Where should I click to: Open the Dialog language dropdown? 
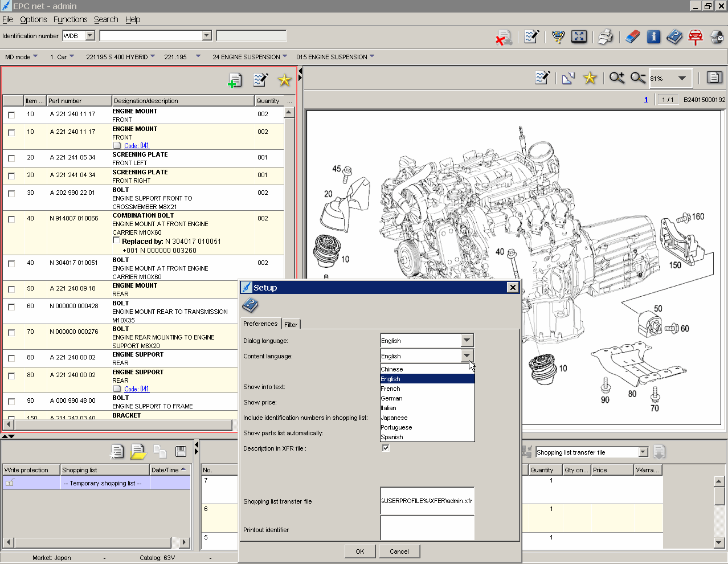[467, 340]
